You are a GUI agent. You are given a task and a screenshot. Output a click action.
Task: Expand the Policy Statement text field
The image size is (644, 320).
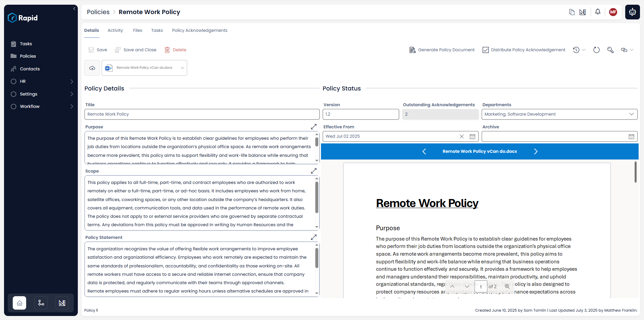(x=314, y=238)
